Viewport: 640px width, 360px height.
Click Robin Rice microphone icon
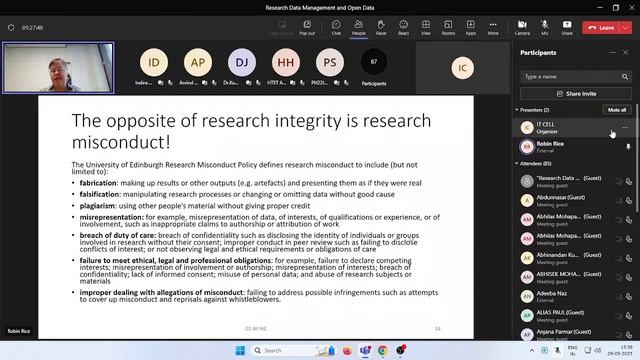click(628, 147)
